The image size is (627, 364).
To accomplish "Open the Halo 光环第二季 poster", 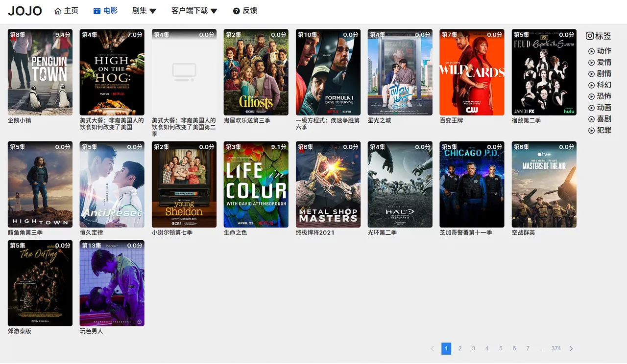I will tap(400, 184).
